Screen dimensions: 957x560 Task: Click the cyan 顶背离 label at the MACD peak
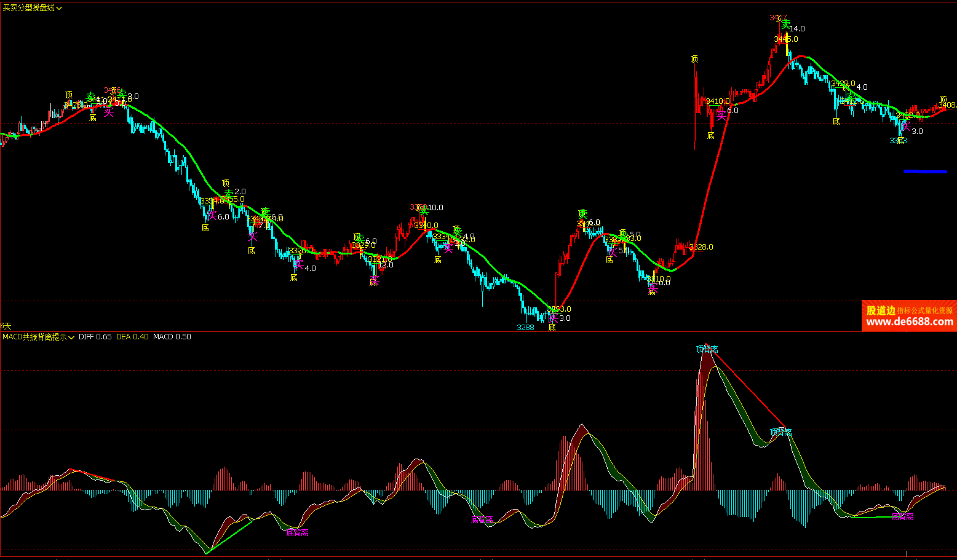click(707, 349)
